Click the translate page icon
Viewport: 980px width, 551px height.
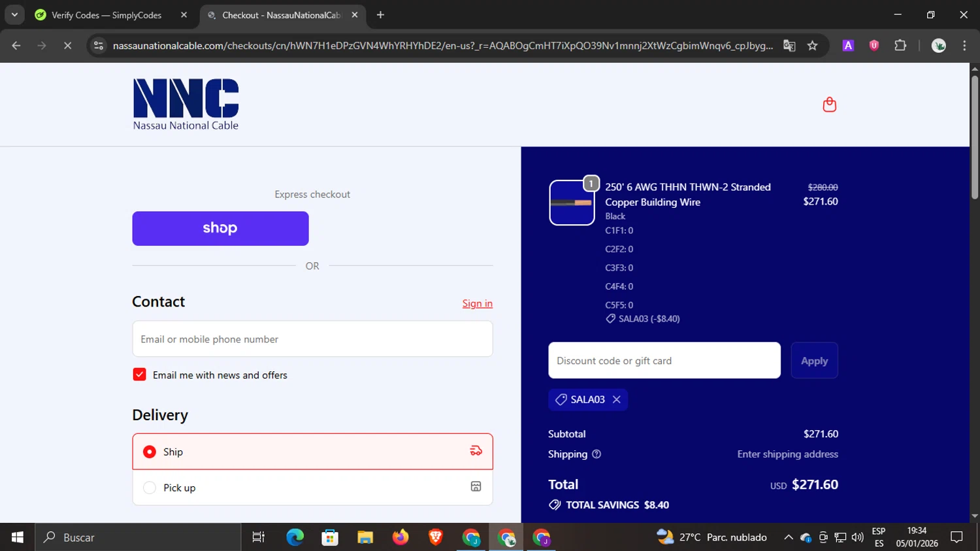[x=789, y=46]
